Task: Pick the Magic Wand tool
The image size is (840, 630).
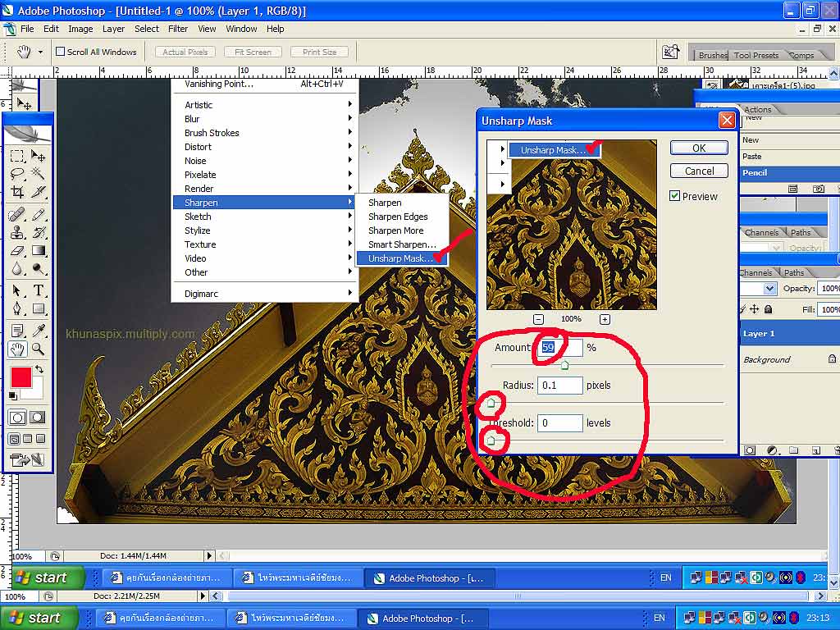Action: 39,173
